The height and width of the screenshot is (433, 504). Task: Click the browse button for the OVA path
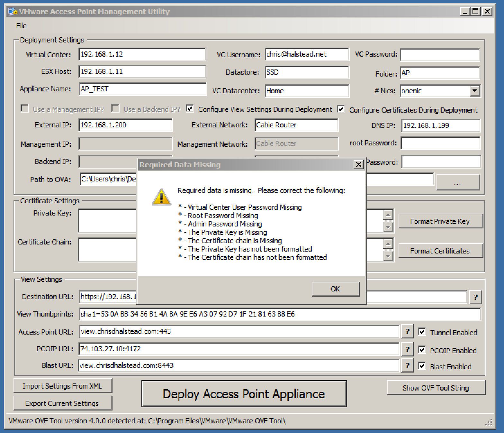point(458,183)
